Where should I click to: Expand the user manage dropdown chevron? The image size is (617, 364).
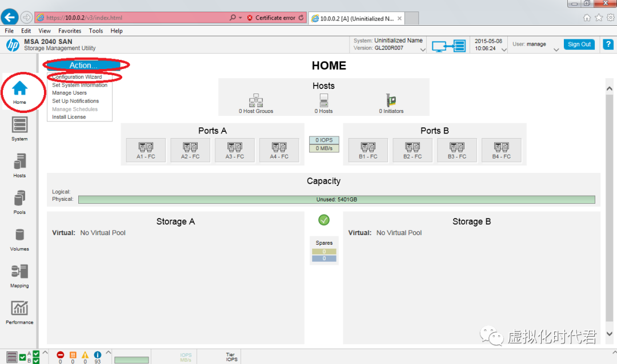tap(556, 50)
